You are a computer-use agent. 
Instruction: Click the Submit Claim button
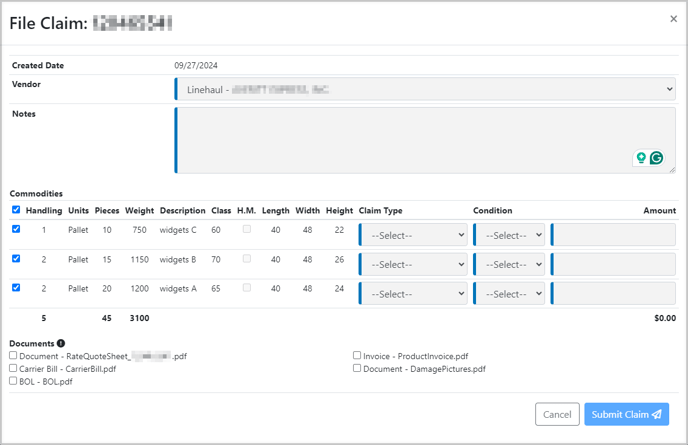click(626, 414)
